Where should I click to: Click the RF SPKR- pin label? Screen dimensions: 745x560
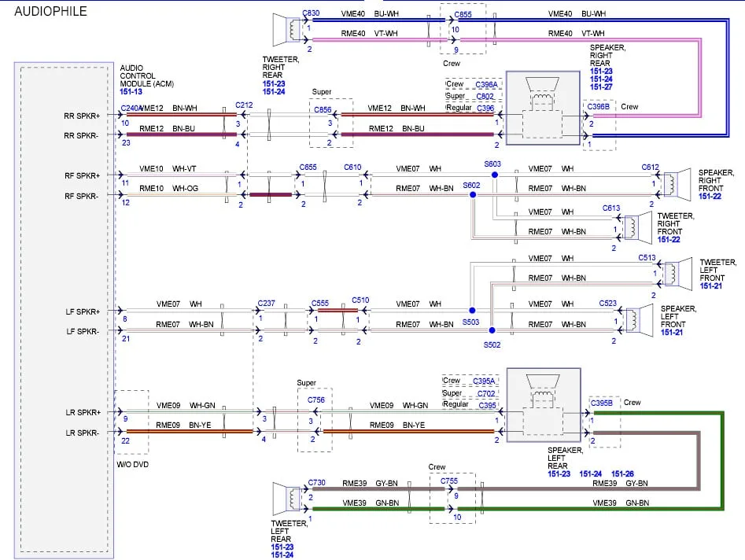tap(81, 196)
